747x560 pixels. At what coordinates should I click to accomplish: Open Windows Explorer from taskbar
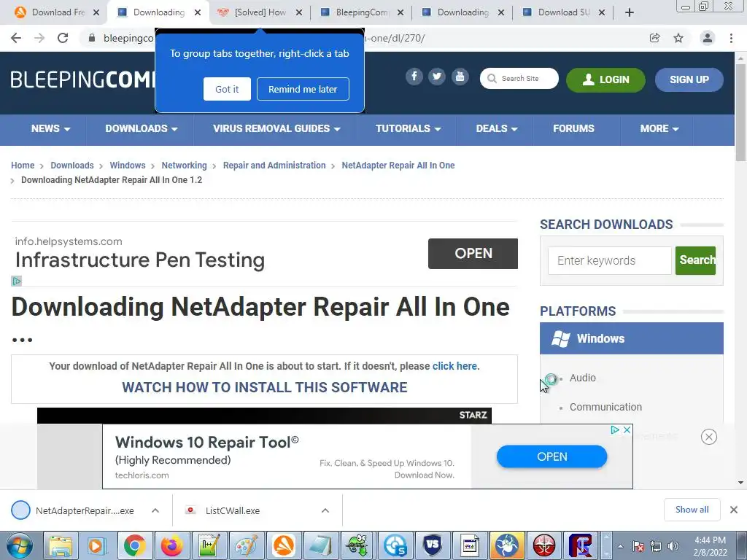(61, 545)
